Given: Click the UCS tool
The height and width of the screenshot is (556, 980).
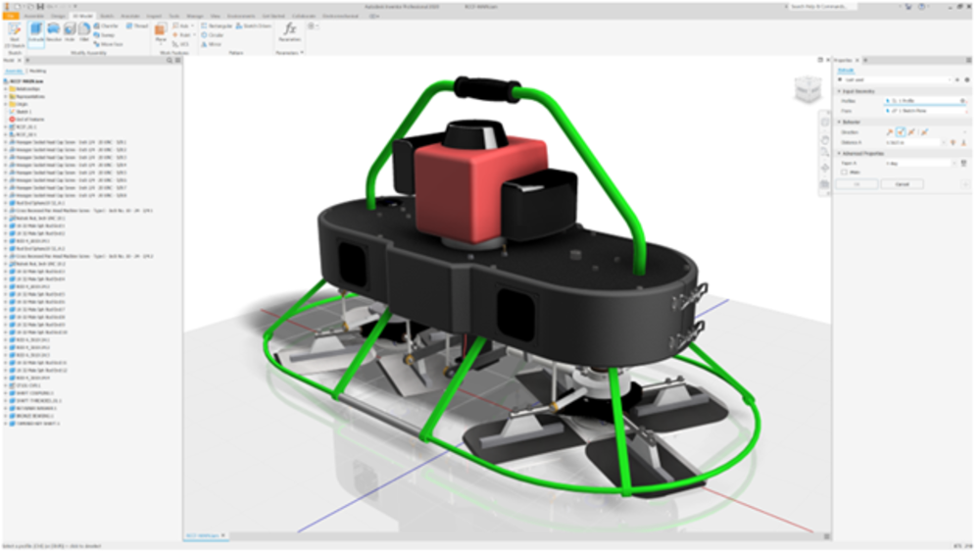Looking at the screenshot, I should (180, 44).
